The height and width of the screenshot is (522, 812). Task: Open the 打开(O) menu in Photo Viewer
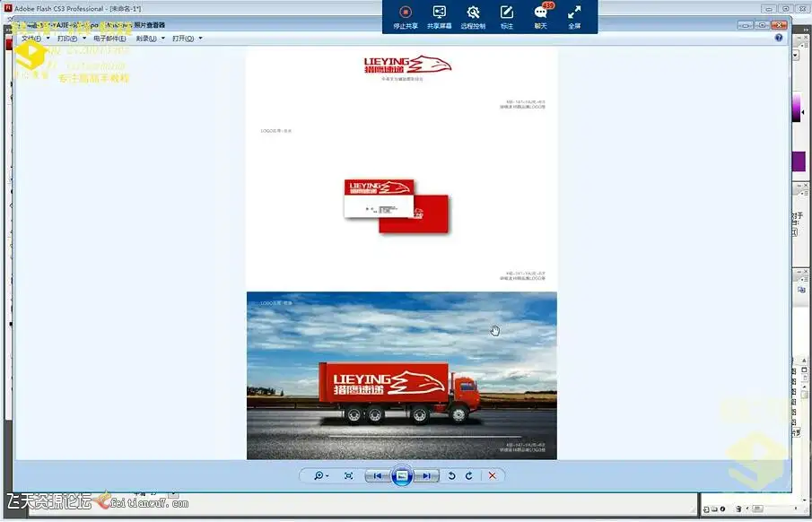tap(187, 39)
